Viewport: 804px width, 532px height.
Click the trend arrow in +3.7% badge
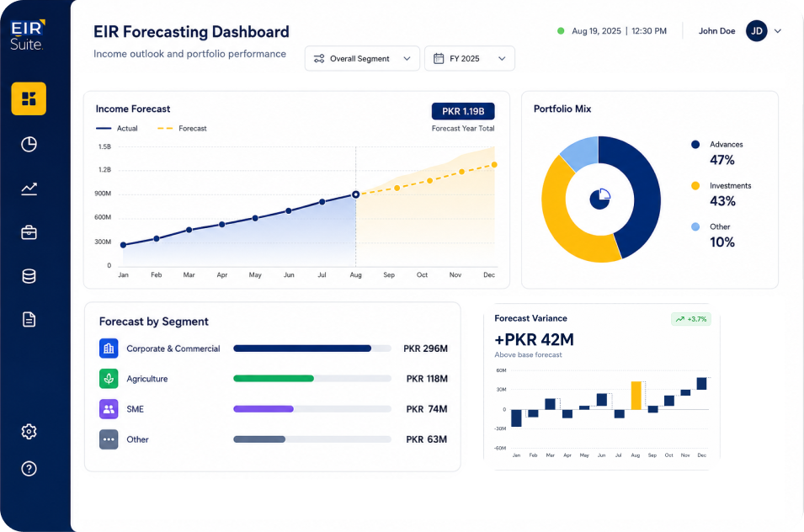tap(680, 319)
